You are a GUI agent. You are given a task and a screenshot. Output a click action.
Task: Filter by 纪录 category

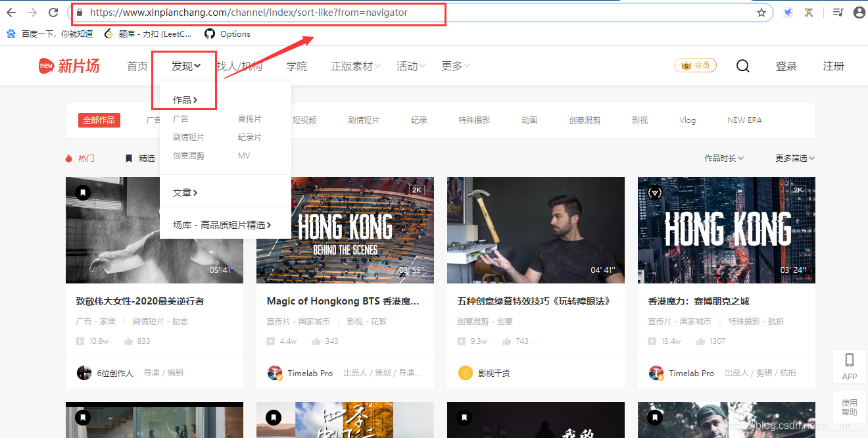(x=419, y=120)
